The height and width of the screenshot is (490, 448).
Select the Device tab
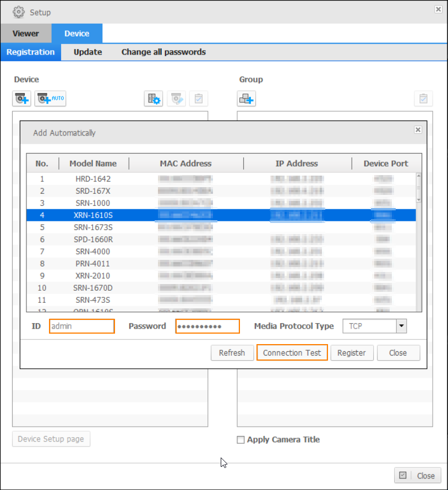[77, 34]
